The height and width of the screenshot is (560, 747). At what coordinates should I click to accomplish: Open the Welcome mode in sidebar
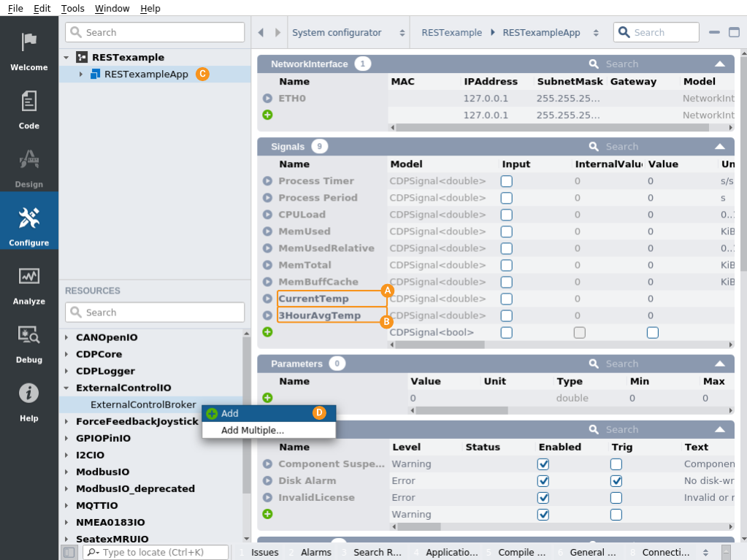[28, 50]
